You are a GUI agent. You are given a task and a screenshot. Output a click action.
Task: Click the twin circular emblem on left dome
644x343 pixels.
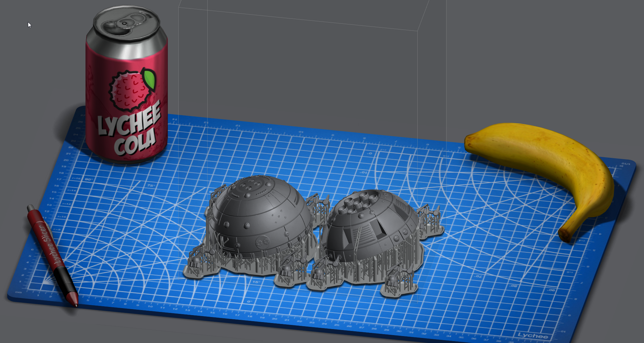(x=262, y=243)
